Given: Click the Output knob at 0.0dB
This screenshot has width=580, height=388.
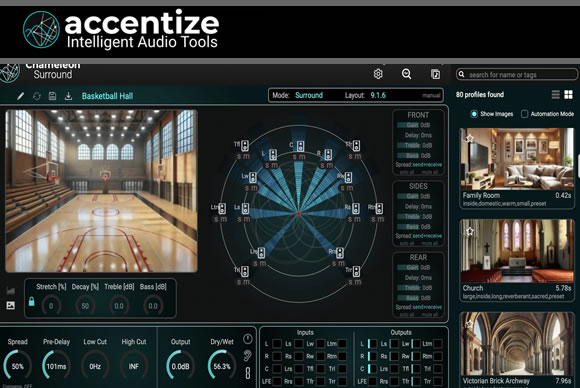Looking at the screenshot, I should (181, 365).
